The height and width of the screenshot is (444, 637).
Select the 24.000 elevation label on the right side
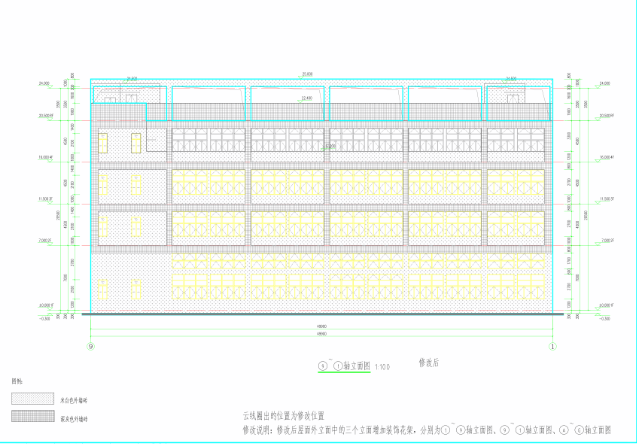click(605, 83)
